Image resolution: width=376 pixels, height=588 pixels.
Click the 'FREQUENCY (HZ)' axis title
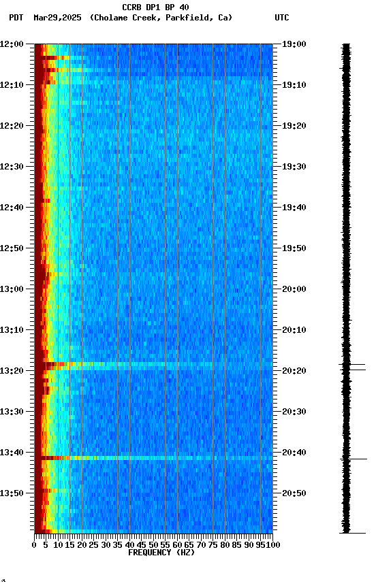pos(161,553)
